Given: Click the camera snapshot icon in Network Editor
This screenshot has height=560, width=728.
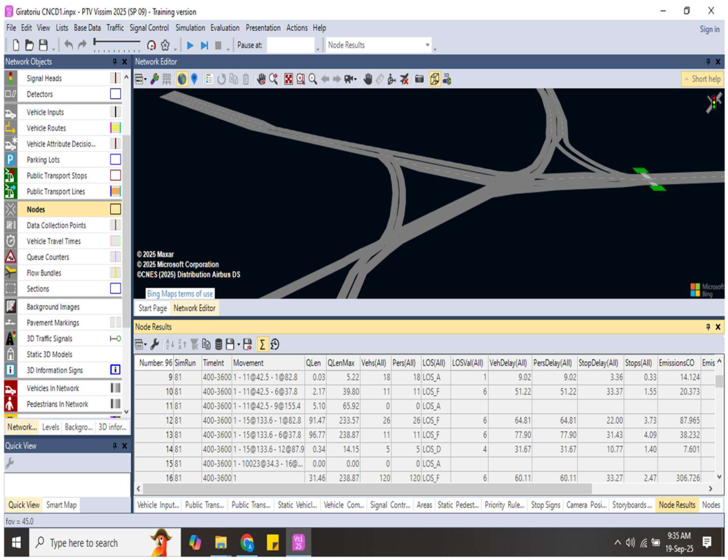Looking at the screenshot, I should [x=419, y=79].
